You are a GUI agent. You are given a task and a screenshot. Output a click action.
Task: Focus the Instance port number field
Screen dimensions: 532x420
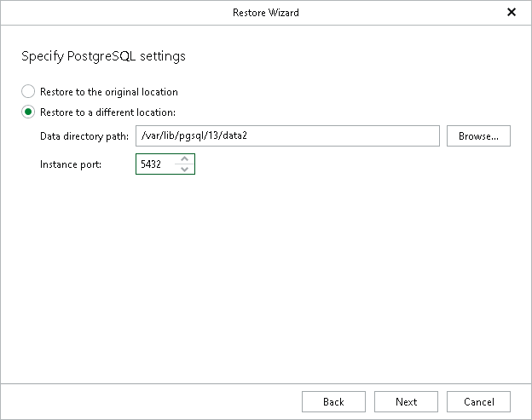(155, 164)
